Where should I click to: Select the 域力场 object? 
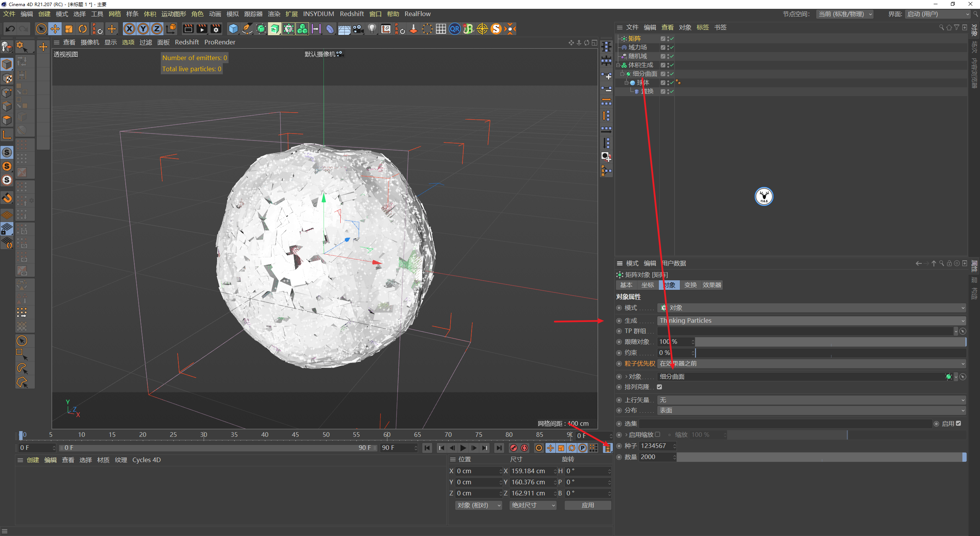[637, 47]
